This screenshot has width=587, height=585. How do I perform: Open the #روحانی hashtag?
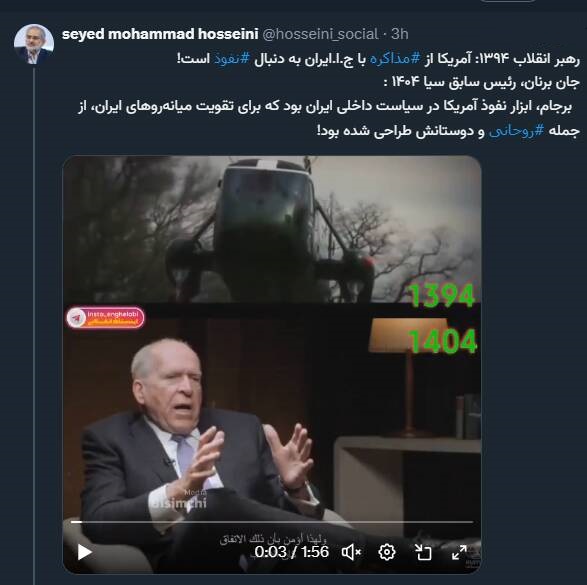[x=517, y=131]
